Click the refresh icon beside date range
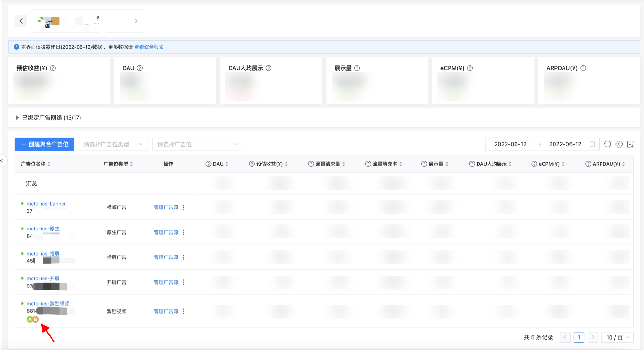The height and width of the screenshot is (350, 644). [607, 144]
